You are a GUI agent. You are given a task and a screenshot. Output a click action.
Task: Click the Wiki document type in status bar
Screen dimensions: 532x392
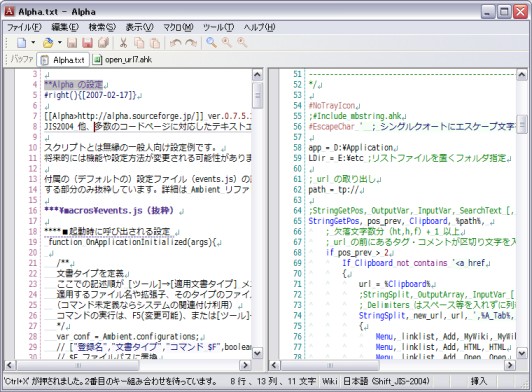pos(330,381)
